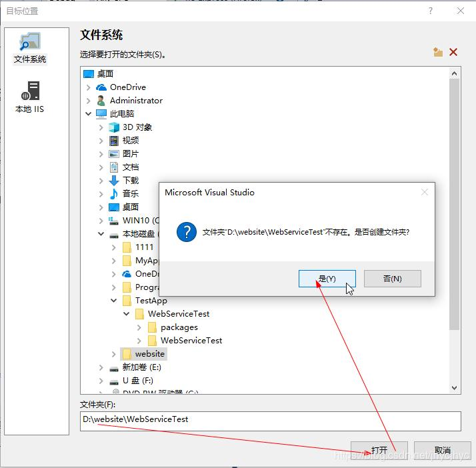
Task: Expand the 视频 node
Action: pyautogui.click(x=101, y=141)
